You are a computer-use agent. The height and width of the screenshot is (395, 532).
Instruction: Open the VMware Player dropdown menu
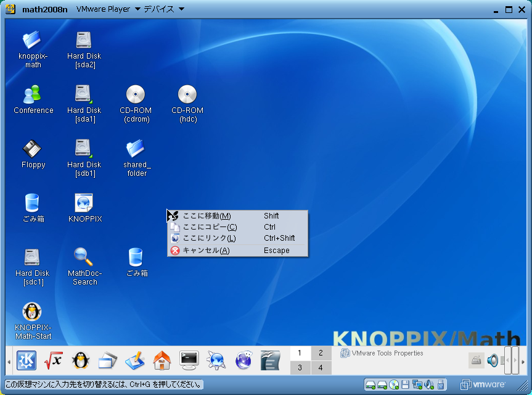(108, 9)
